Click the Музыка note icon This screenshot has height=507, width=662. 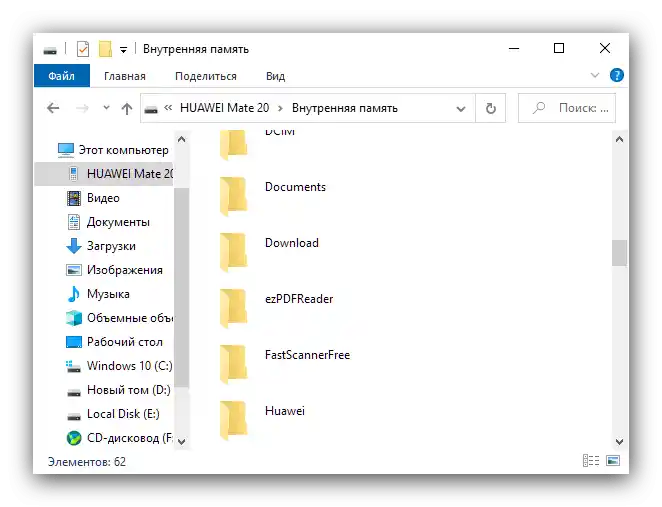pos(74,294)
